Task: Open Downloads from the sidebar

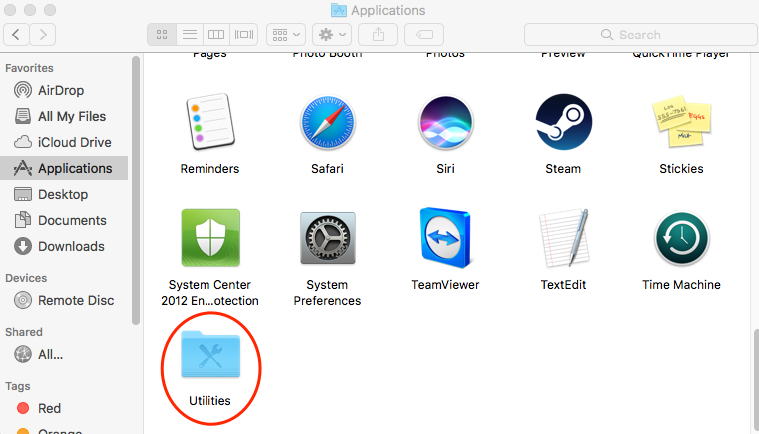Action: (64, 246)
